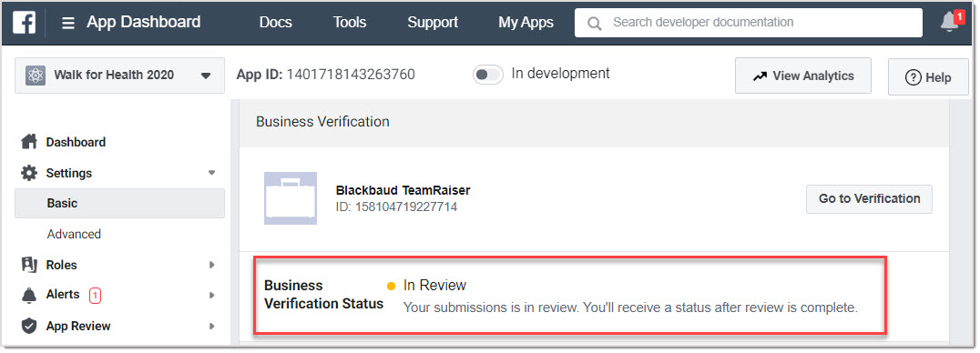
Task: Expand the App Review submenu arrow
Action: [212, 326]
